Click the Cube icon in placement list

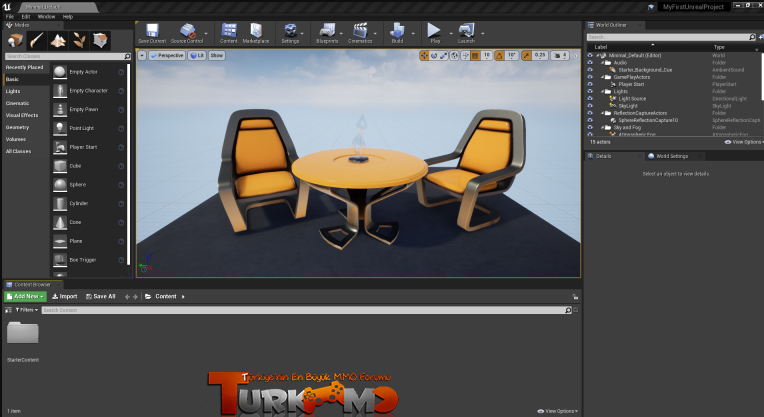pyautogui.click(x=60, y=166)
